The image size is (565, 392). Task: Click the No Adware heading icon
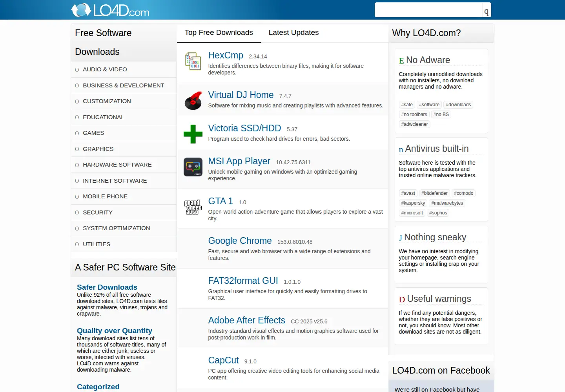coord(401,61)
